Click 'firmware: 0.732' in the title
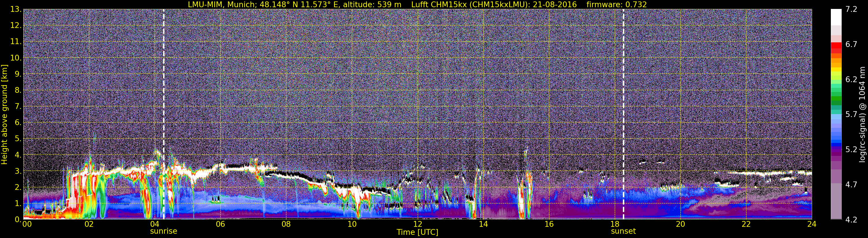This screenshot has height=238, width=868. pos(617,4)
